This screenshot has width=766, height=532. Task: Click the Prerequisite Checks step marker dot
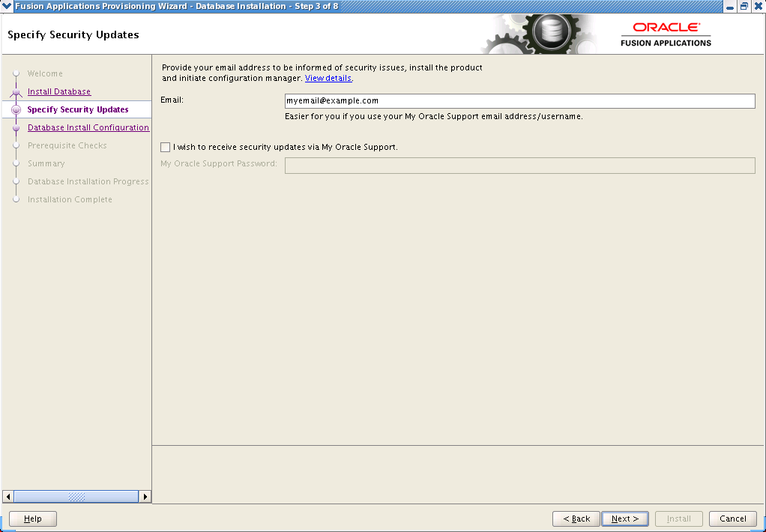(x=16, y=145)
